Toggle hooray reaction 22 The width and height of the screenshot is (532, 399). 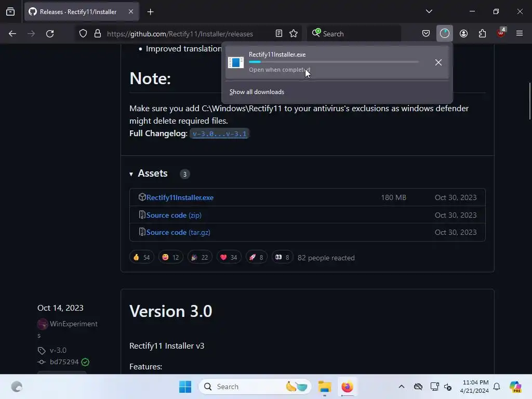pos(199,257)
